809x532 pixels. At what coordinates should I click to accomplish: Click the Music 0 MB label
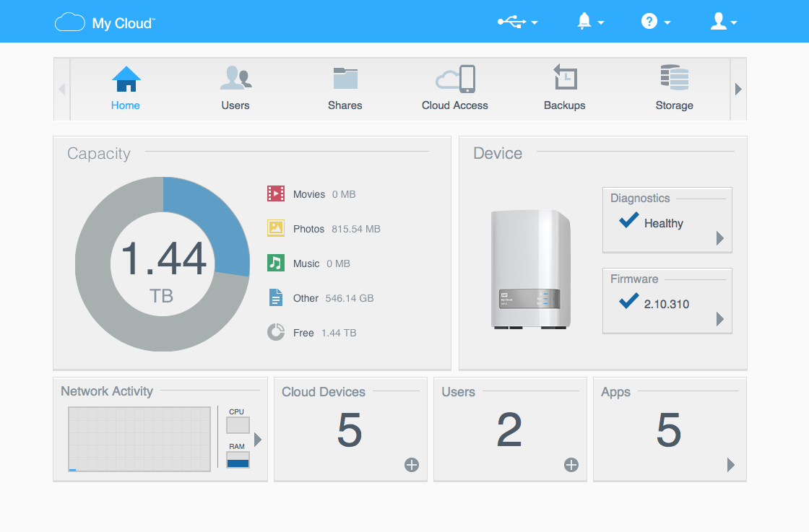pos(321,263)
